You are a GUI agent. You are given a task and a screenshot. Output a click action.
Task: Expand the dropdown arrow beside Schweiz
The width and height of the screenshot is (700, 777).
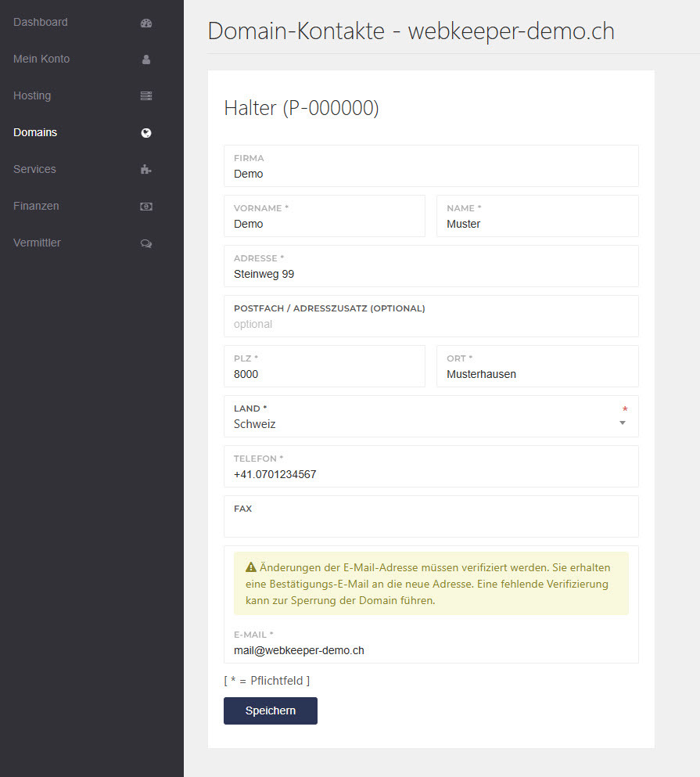click(623, 423)
